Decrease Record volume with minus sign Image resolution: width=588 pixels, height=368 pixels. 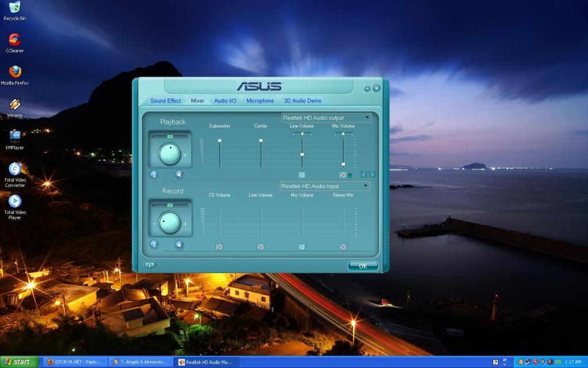click(154, 224)
